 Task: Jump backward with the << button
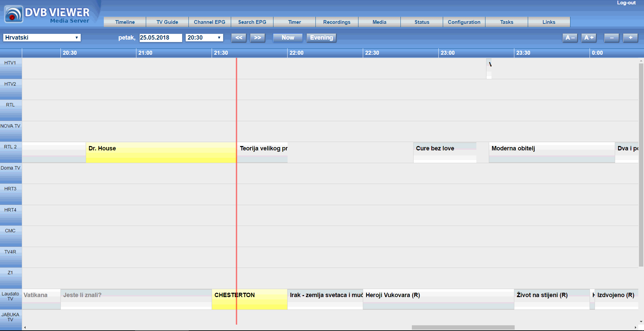239,38
